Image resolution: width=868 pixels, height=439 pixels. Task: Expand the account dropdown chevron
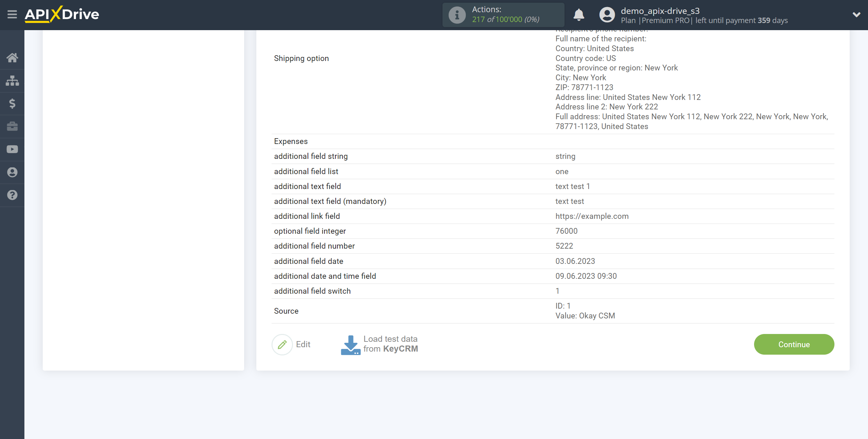pos(856,15)
